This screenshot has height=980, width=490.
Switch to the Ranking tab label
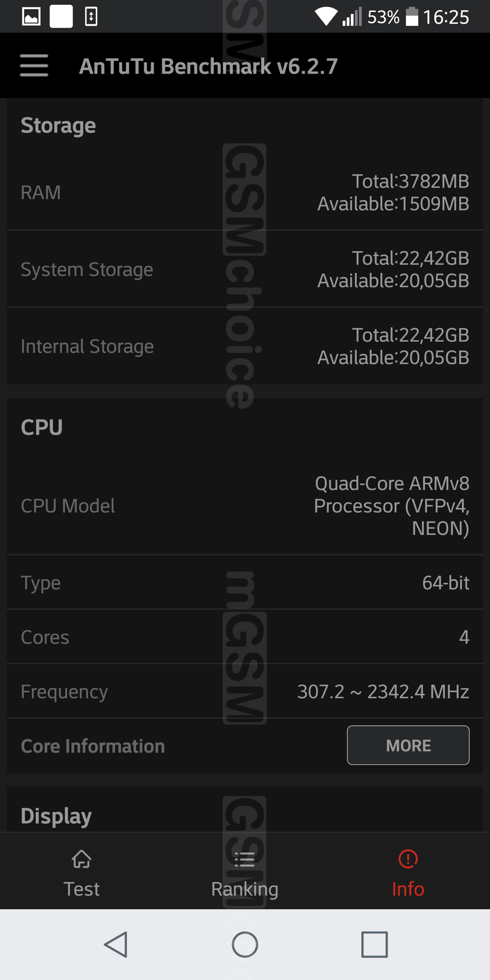245,889
